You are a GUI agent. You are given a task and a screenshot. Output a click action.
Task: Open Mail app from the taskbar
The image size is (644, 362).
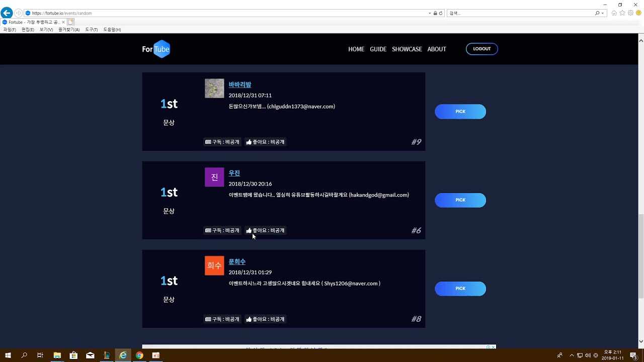pyautogui.click(x=90, y=355)
